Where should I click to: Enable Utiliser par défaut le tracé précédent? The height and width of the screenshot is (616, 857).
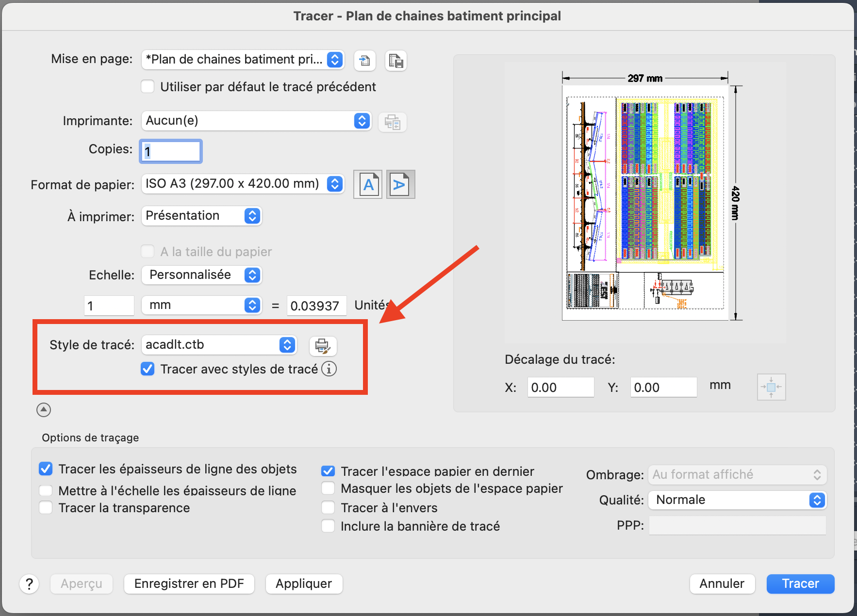[x=148, y=87]
